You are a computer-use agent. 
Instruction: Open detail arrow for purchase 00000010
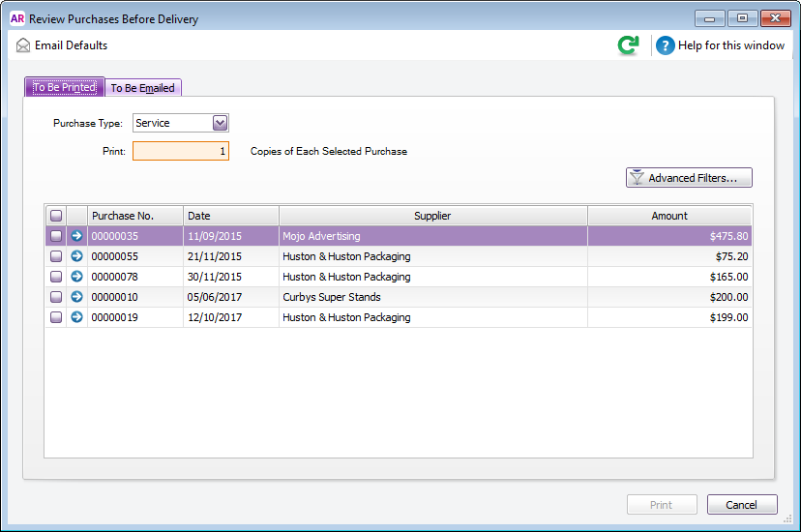pyautogui.click(x=76, y=297)
